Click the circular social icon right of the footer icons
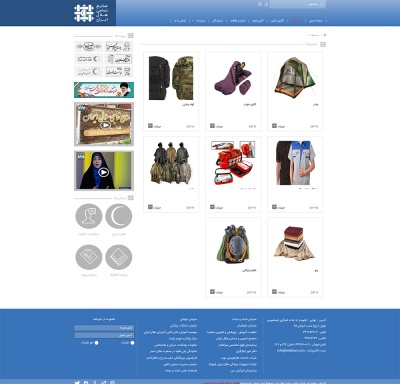Screen dimensions: 400x384 [113, 382]
